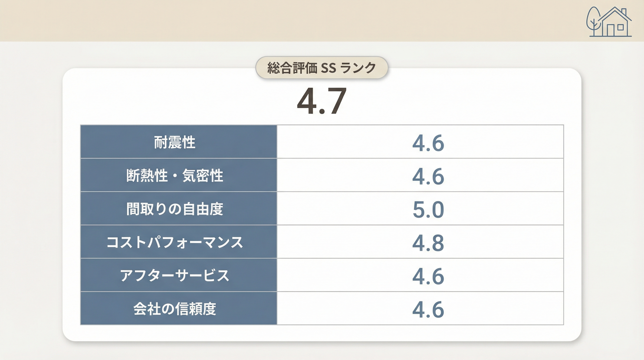
Task: Select the 4.6 score for 会社の信頼度
Action: [x=428, y=309]
